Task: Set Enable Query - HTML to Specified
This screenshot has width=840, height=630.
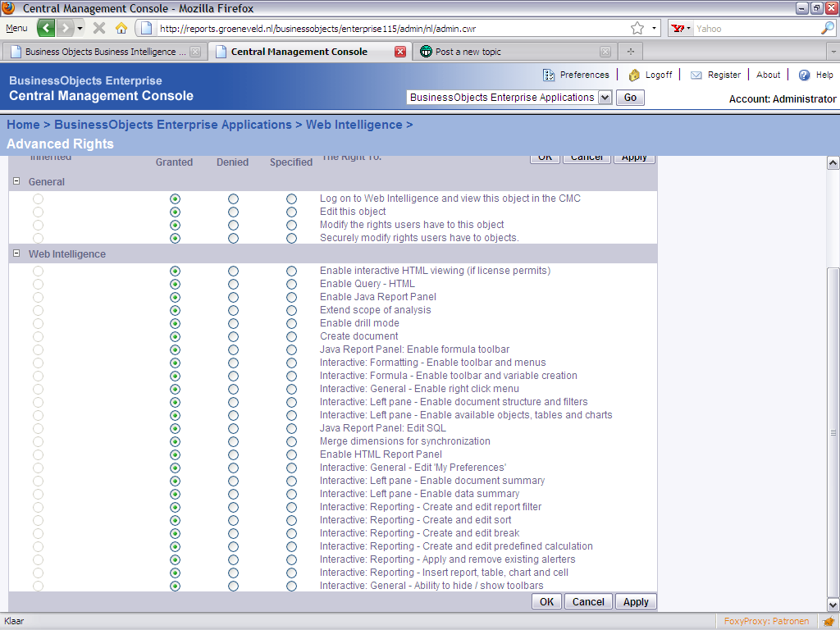Action: (x=291, y=284)
